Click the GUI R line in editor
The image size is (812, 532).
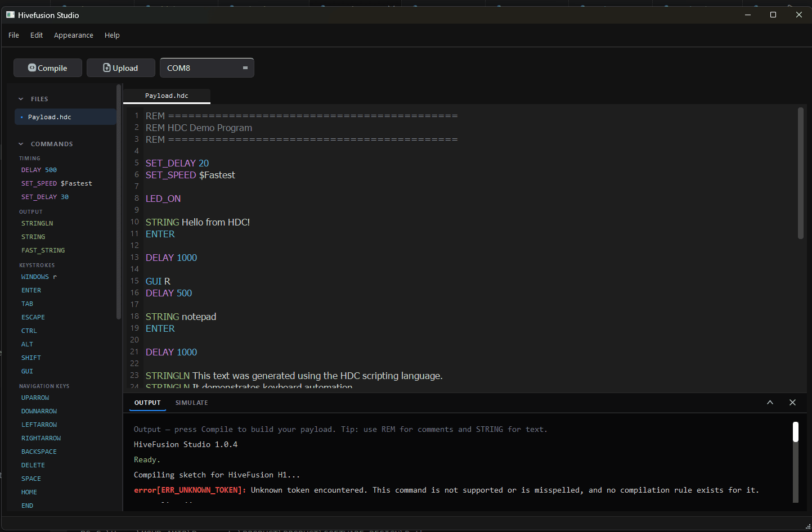[158, 281]
